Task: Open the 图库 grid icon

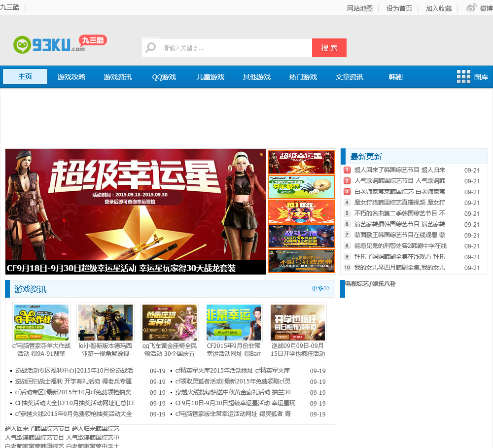Action: pyautogui.click(x=463, y=77)
